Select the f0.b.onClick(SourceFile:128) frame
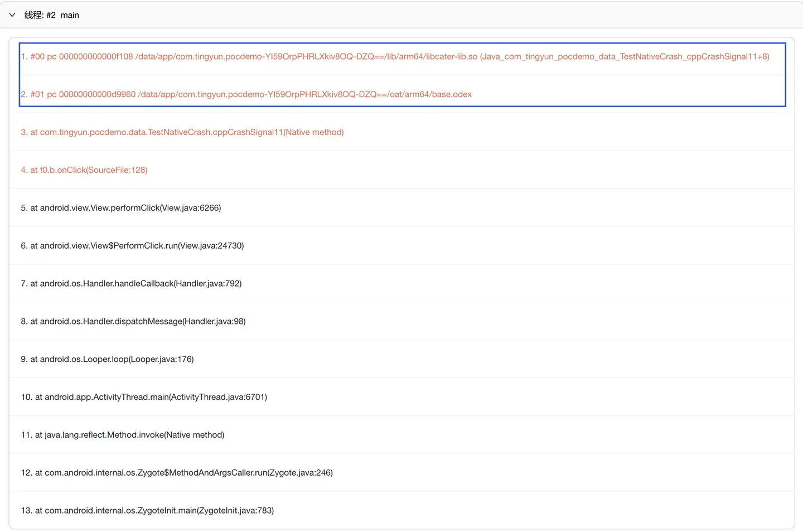 [x=84, y=170]
